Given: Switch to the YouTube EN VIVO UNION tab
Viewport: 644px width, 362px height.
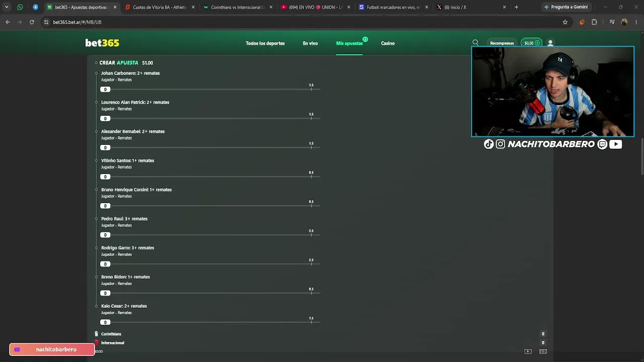Looking at the screenshot, I should click(312, 7).
